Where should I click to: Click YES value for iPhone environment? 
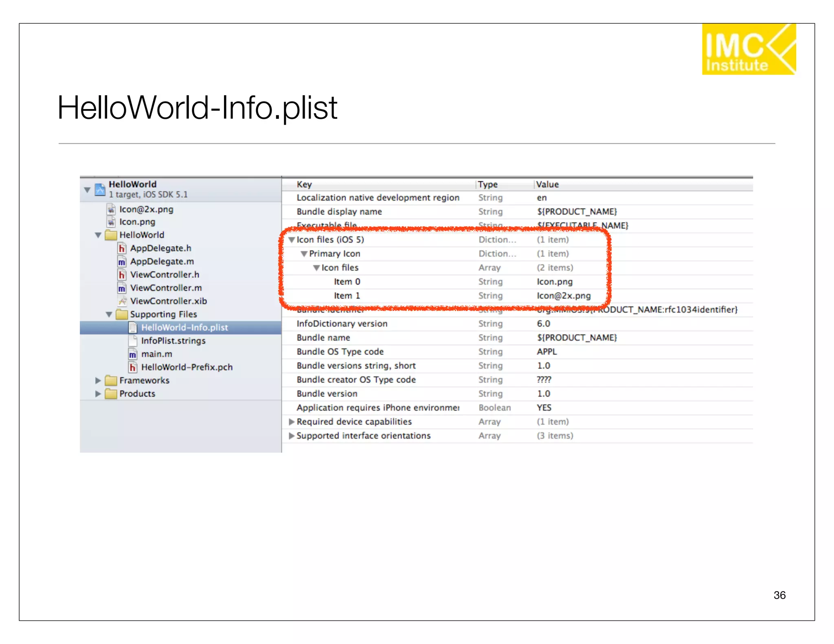[x=544, y=408]
